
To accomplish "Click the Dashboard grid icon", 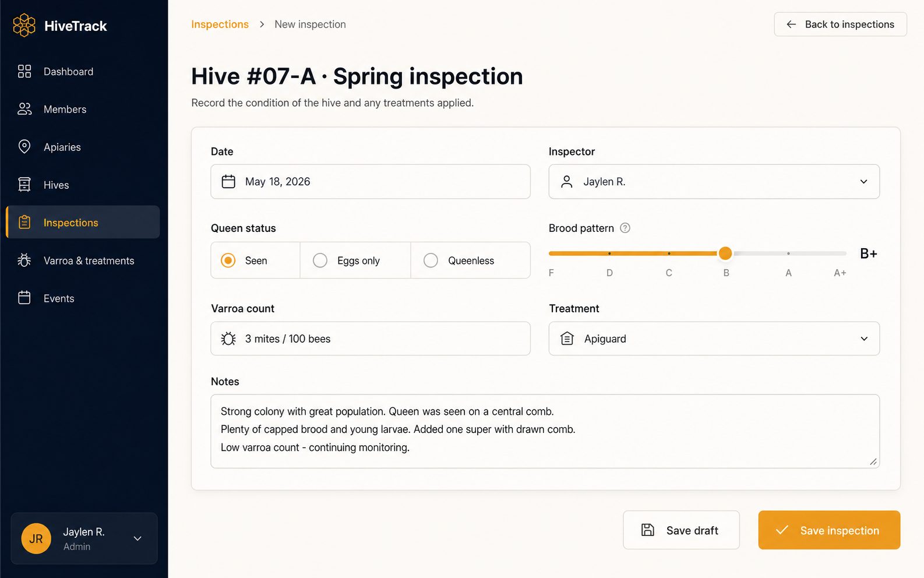I will (24, 71).
